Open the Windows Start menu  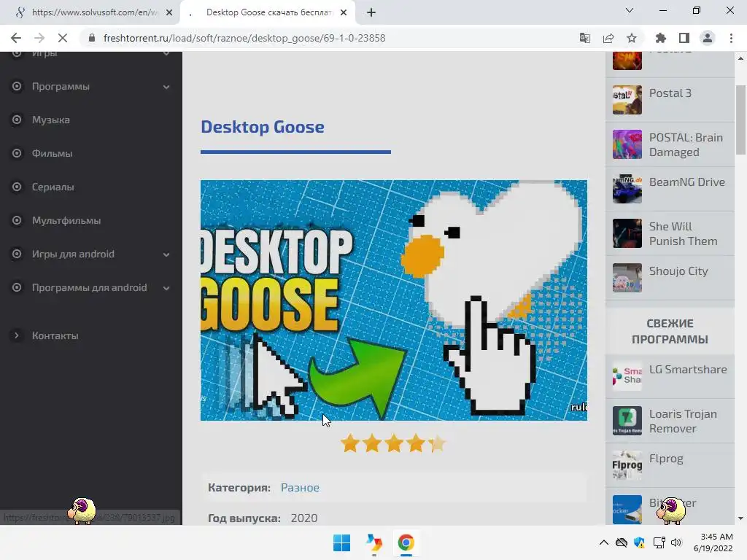point(341,542)
